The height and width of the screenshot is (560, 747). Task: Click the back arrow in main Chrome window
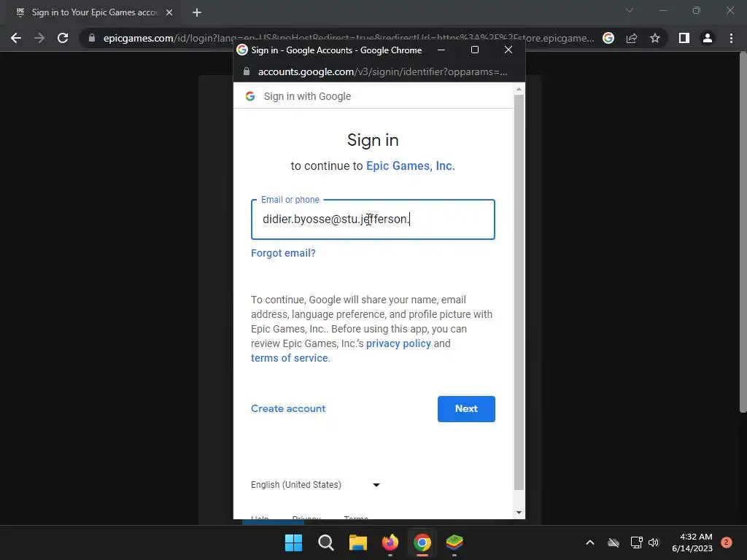click(16, 38)
